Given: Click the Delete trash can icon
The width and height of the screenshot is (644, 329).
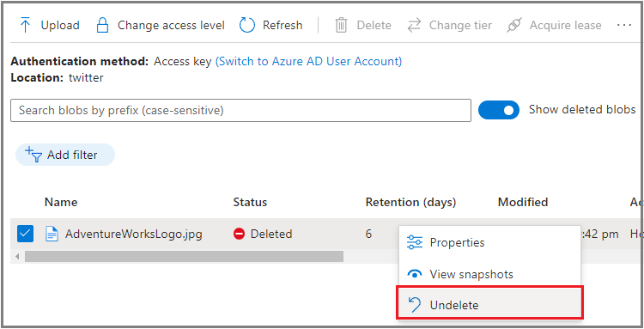Looking at the screenshot, I should 341,26.
